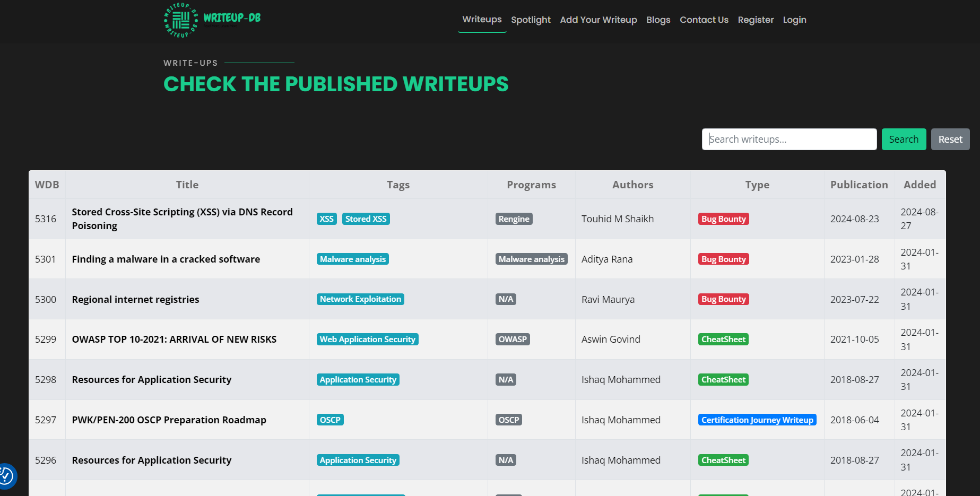Screen dimensions: 980x496
Task: Select the XSS tag badge
Action: [327, 219]
